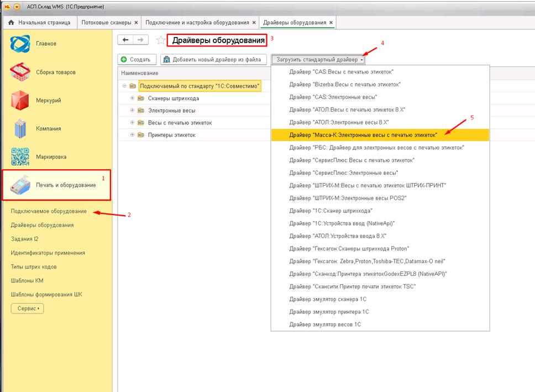Choose Драйвер эмулятор принтера 1С
The height and width of the screenshot is (392, 535).
(x=380, y=312)
